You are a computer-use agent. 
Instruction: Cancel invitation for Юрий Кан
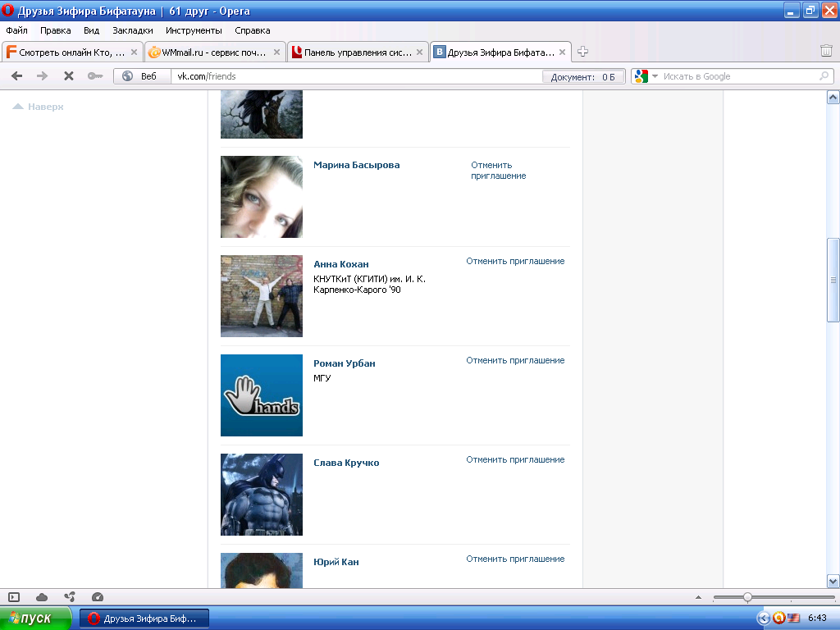(x=515, y=558)
